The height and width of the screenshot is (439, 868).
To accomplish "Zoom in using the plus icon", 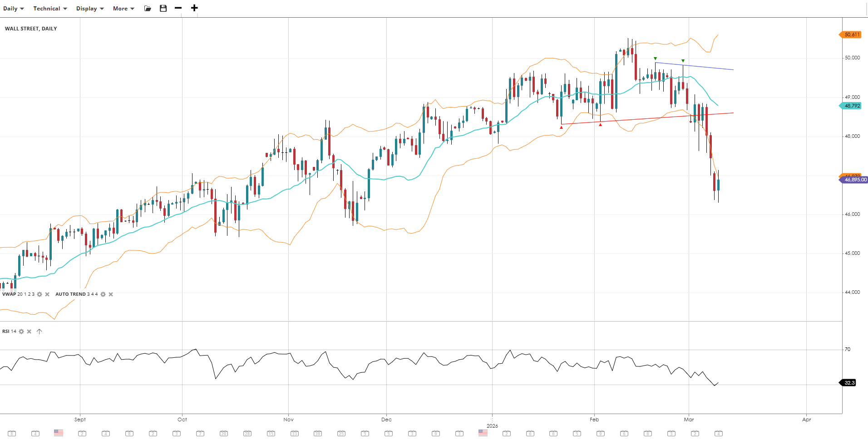I will (x=194, y=8).
